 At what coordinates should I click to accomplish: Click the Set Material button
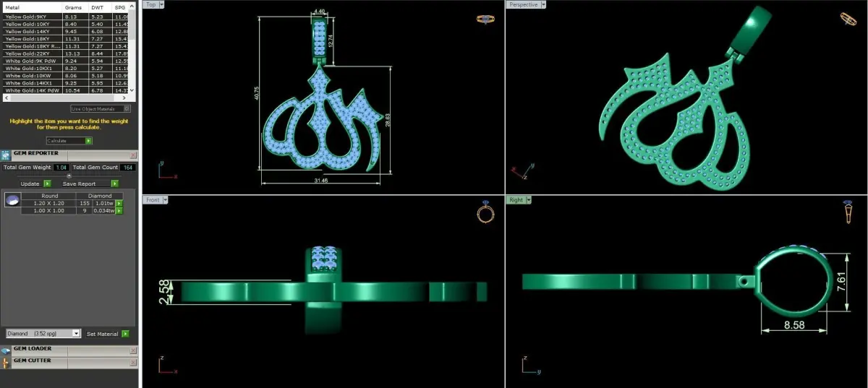pyautogui.click(x=102, y=334)
